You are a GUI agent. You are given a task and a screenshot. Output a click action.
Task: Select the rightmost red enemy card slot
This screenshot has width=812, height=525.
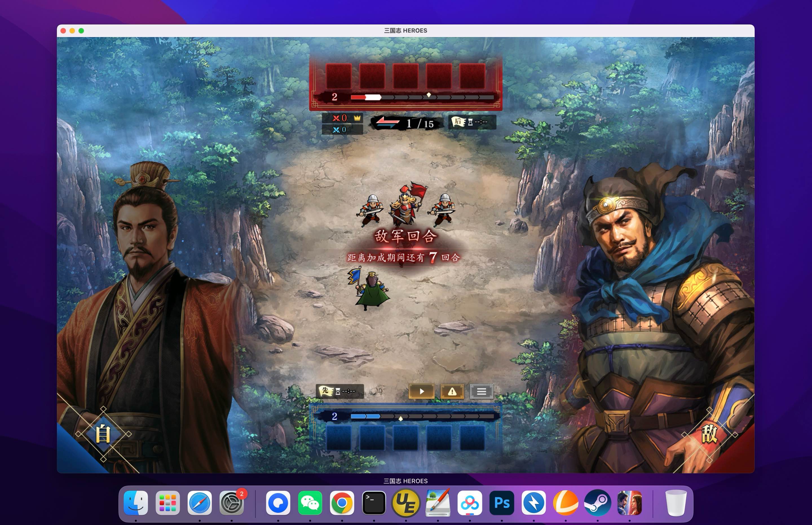coord(472,76)
